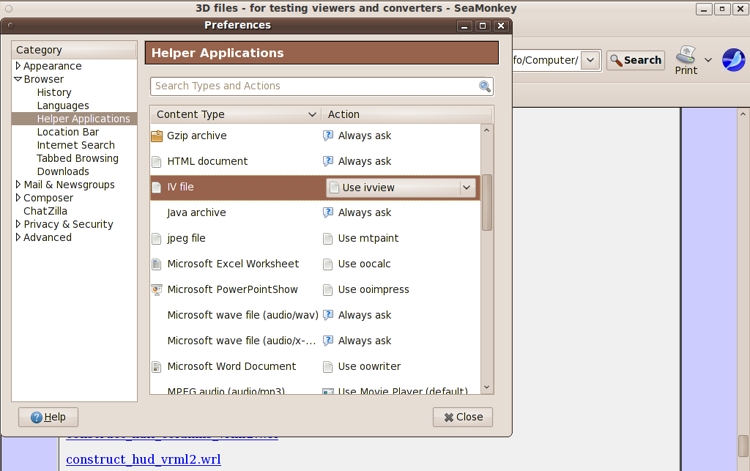Viewport: 750px width, 471px height.
Task: Click the Print toolbar icon
Action: coord(686,55)
